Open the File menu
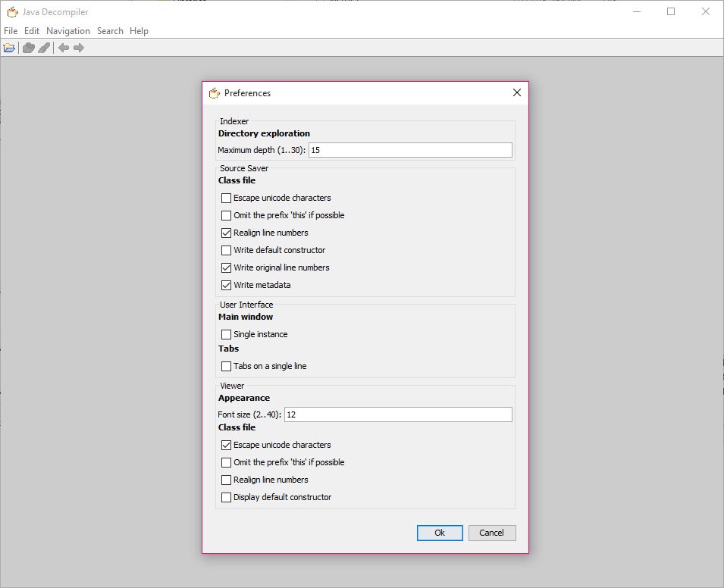Screen dimensions: 724x588 point(11,31)
